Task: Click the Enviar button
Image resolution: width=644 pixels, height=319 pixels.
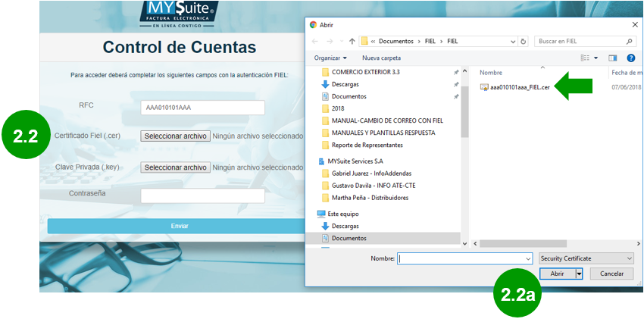Action: 180,227
